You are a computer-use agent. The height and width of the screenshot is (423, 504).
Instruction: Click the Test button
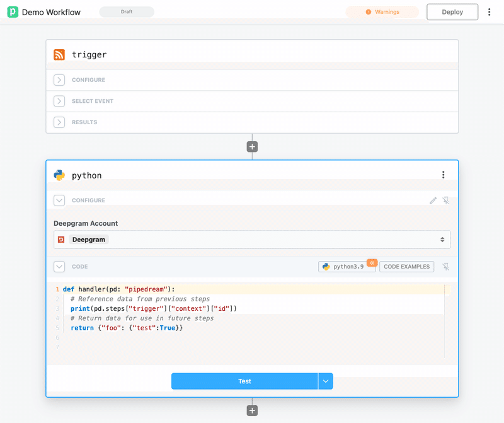(x=244, y=381)
